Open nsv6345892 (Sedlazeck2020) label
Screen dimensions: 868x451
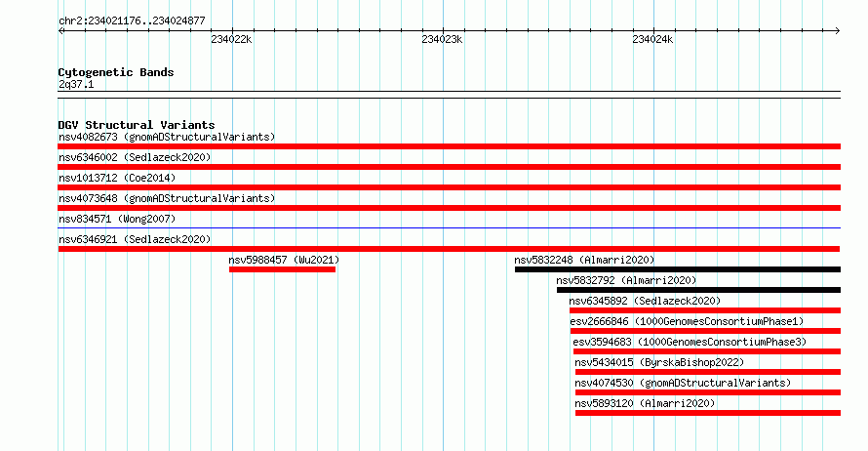click(x=645, y=301)
